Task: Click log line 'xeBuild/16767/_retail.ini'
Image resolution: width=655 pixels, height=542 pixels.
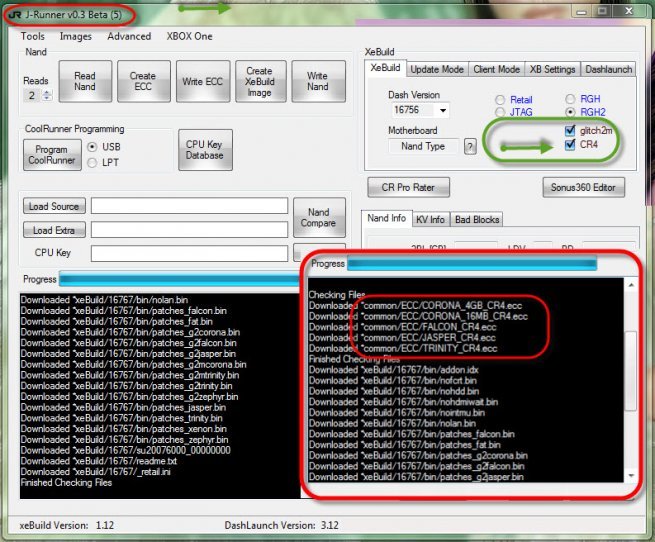Action: [96, 472]
